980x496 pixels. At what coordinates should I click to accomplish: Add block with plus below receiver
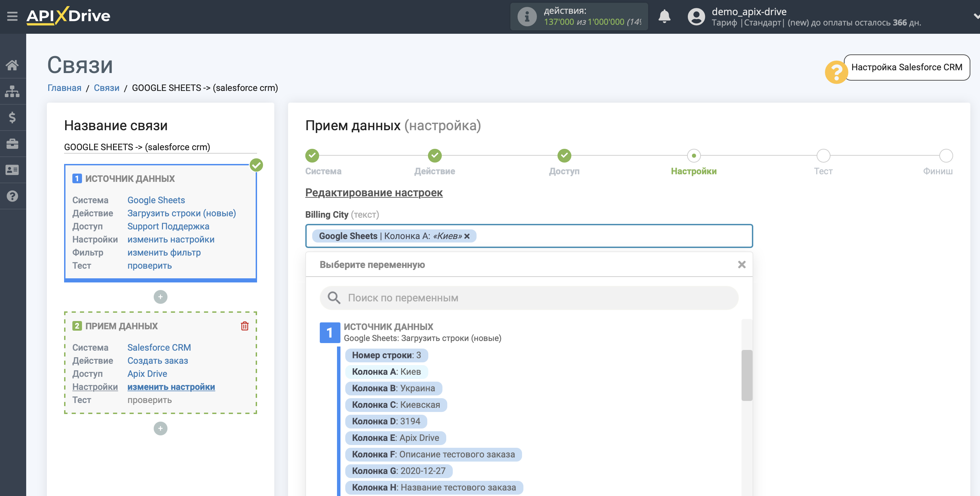[161, 429]
